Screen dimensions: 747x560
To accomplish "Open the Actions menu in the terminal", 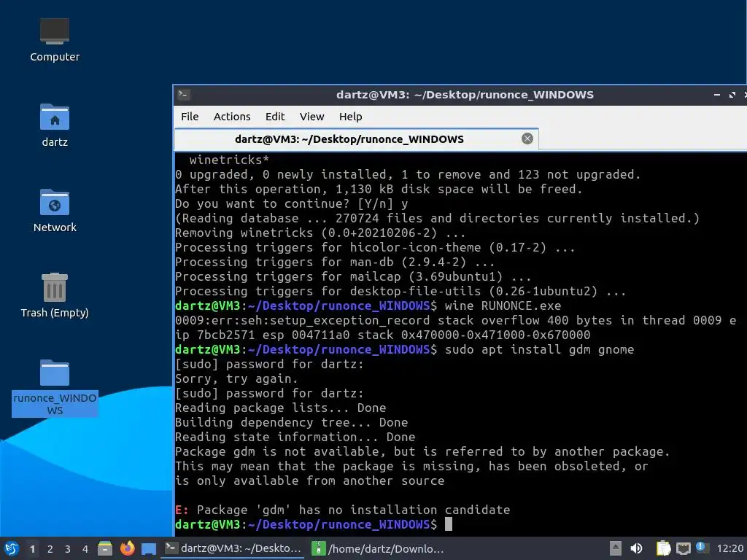I will (x=232, y=117).
